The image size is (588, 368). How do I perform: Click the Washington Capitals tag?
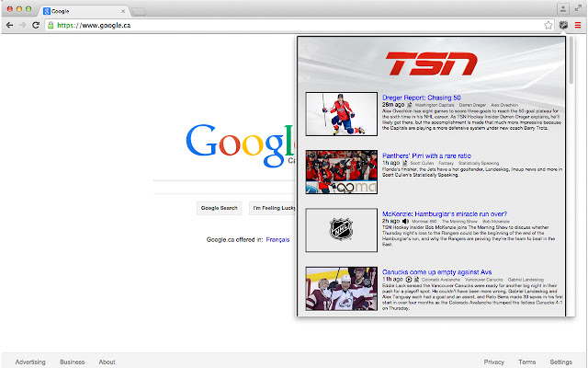pos(435,105)
